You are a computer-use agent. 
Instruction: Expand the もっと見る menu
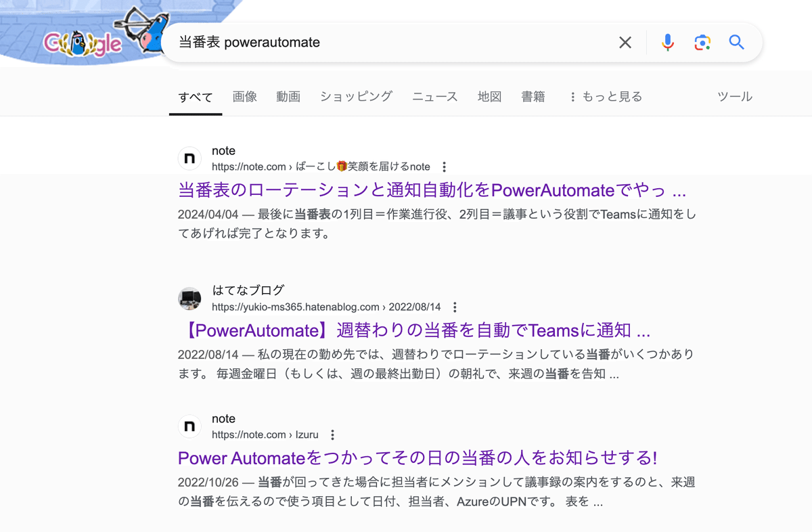tap(605, 97)
